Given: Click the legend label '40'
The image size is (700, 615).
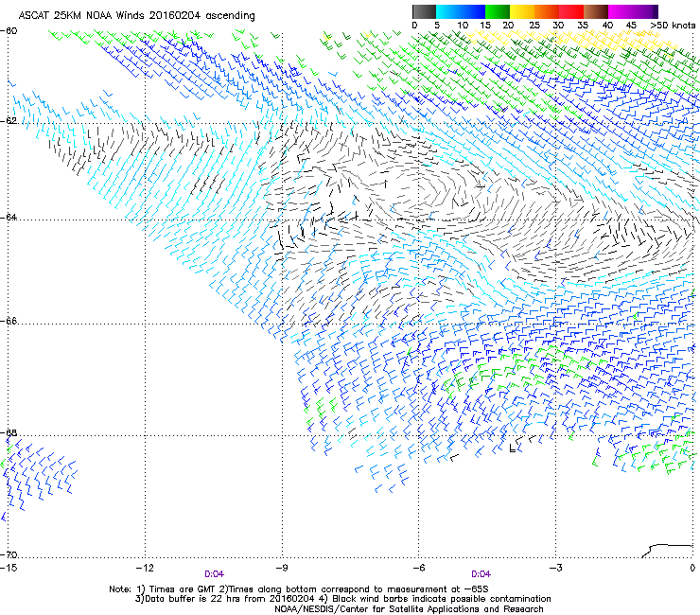Looking at the screenshot, I should [x=607, y=26].
